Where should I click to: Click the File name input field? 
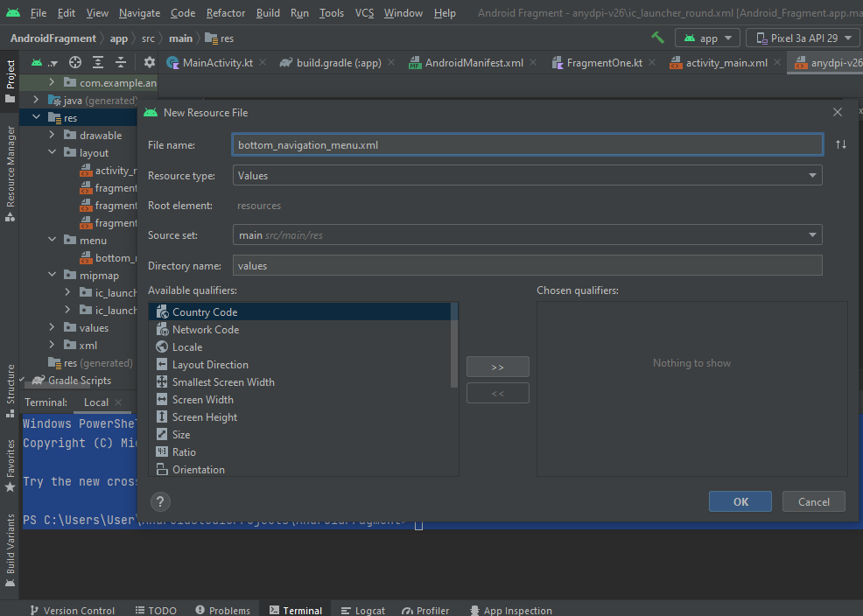point(528,145)
